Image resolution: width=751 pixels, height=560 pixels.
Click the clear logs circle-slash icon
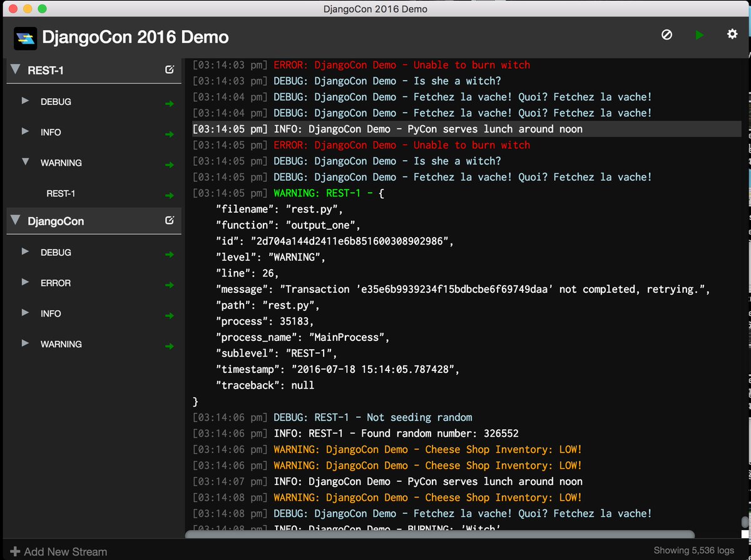pos(667,35)
